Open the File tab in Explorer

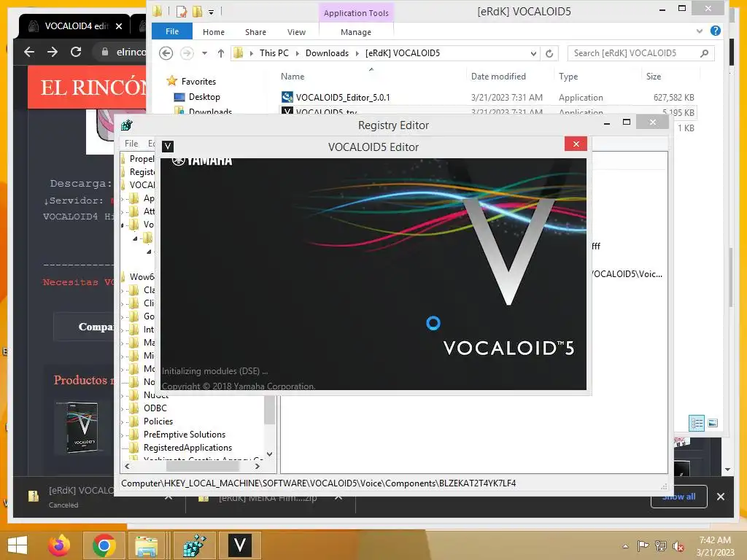(x=172, y=31)
